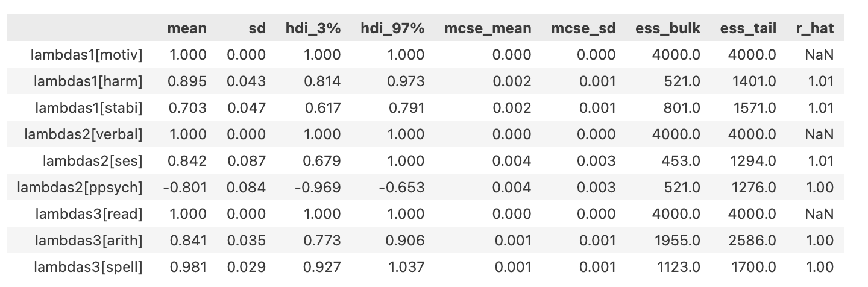Click the -0.801 mean value cell
Screen dimensions: 868x287
click(x=184, y=188)
